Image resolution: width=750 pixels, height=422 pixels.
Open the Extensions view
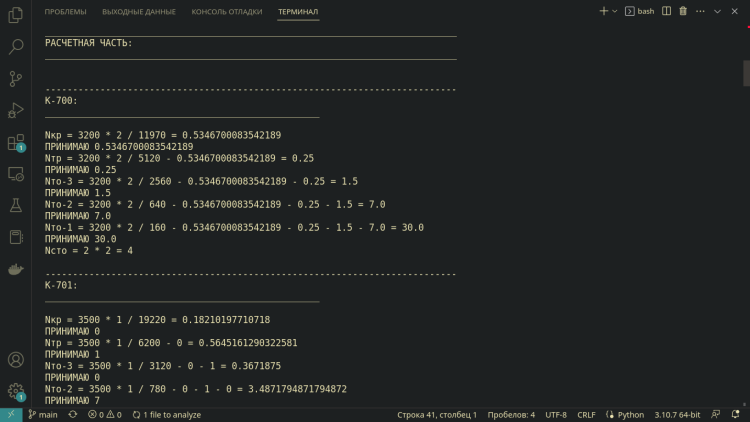click(x=15, y=142)
